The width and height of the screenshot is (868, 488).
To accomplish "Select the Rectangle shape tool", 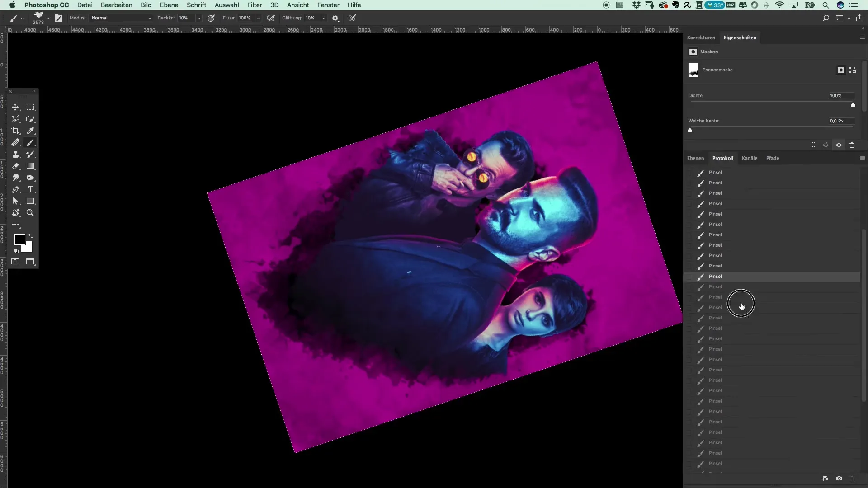I will pyautogui.click(x=30, y=201).
